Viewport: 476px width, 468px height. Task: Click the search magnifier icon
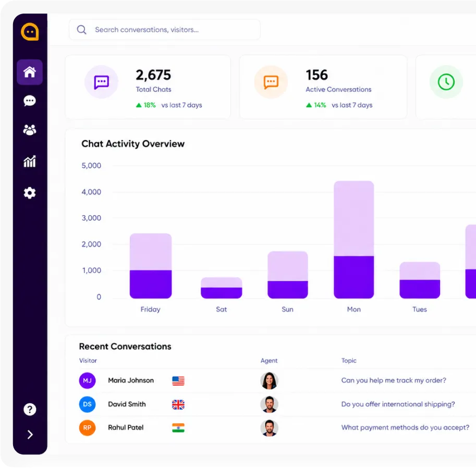click(x=82, y=30)
